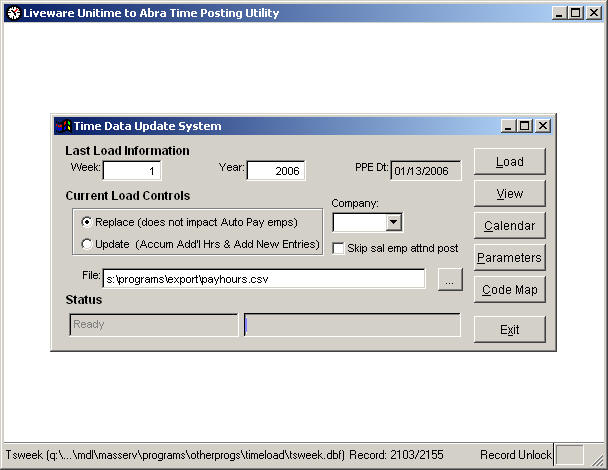Click the Exit button
Screen dimensions: 608x470
coord(510,329)
